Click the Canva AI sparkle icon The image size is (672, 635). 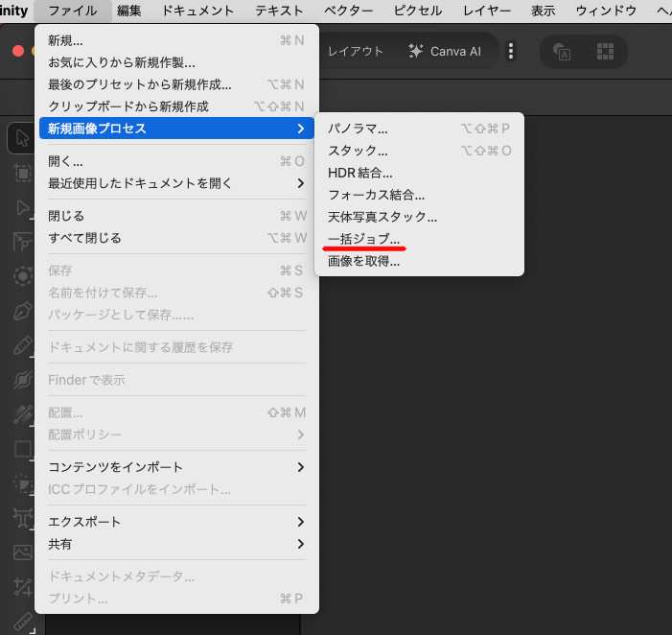coord(415,51)
